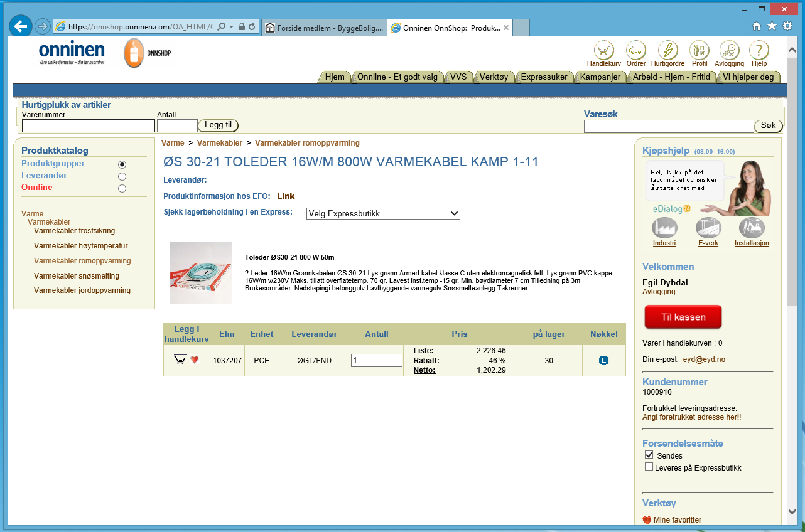
Task: Open Mine favoritter link
Action: coord(678,520)
